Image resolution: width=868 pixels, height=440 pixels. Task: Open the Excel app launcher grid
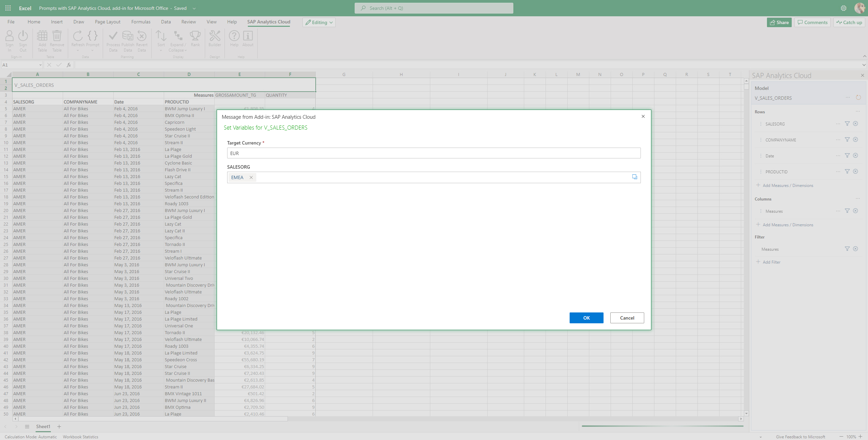coord(8,8)
